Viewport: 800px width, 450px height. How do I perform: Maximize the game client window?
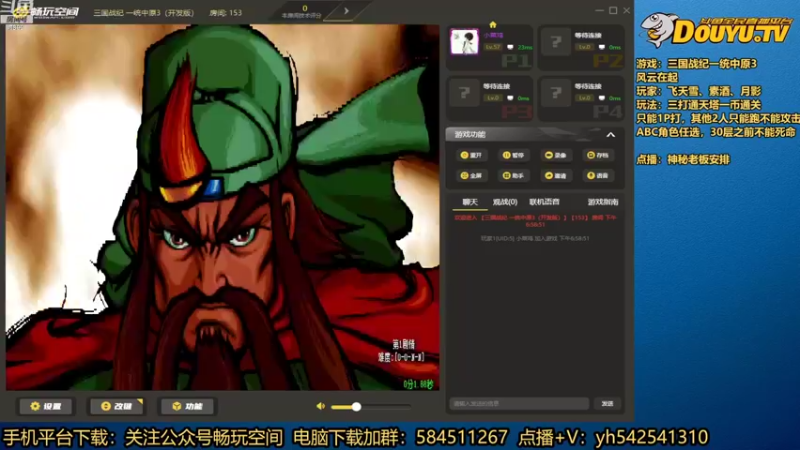click(613, 10)
